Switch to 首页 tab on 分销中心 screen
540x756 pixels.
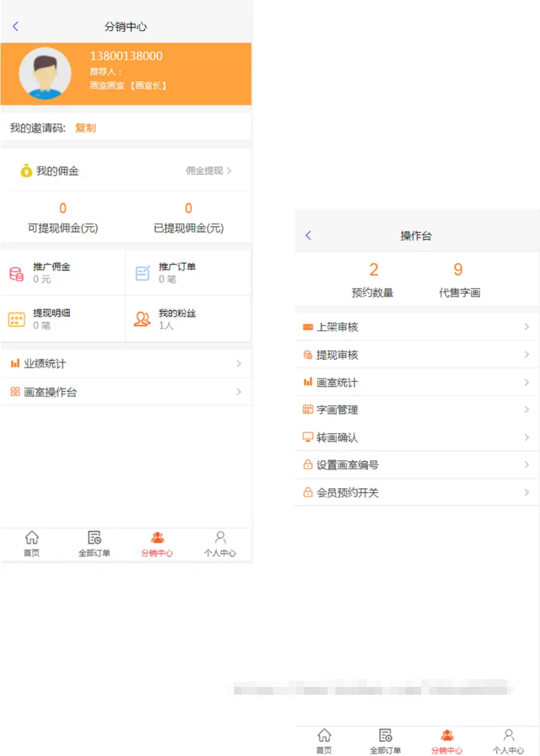pos(32,543)
